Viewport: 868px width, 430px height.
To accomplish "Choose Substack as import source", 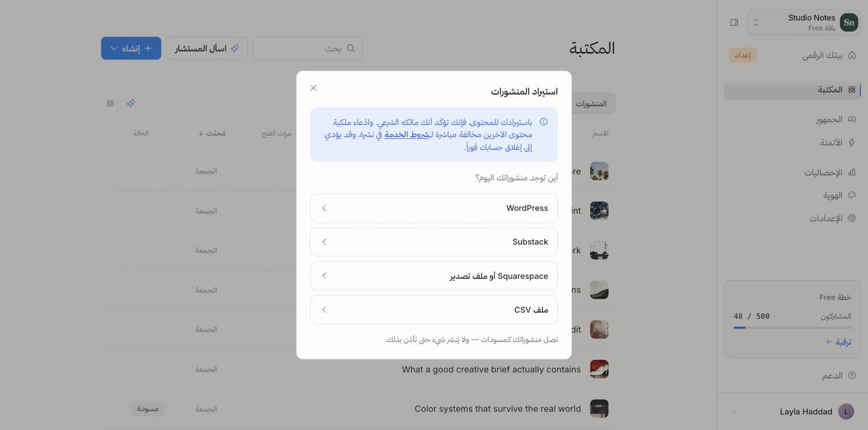I will [x=434, y=242].
